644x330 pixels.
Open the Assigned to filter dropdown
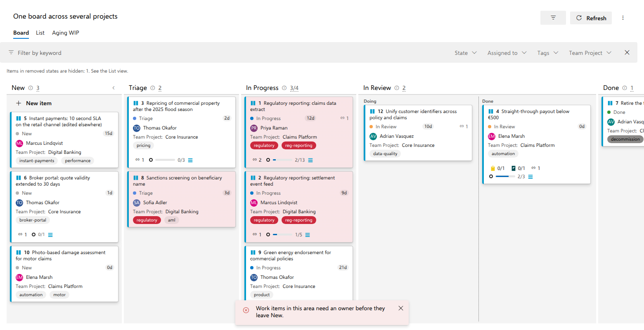coord(507,53)
